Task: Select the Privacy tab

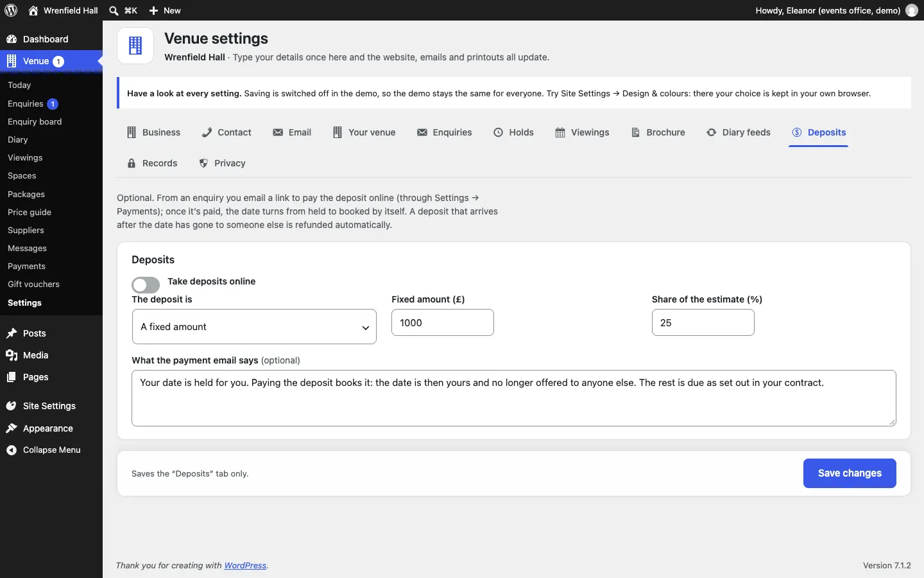Action: pos(223,163)
